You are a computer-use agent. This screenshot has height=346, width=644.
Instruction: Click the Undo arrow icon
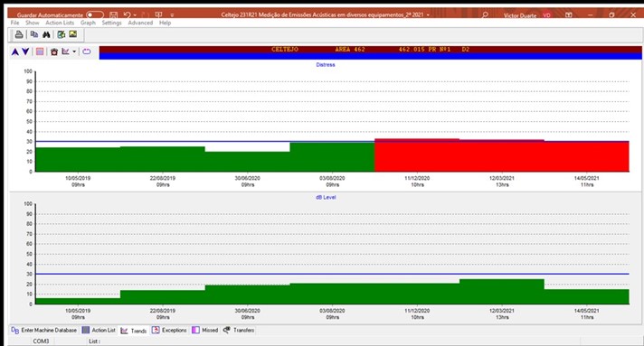tap(127, 15)
